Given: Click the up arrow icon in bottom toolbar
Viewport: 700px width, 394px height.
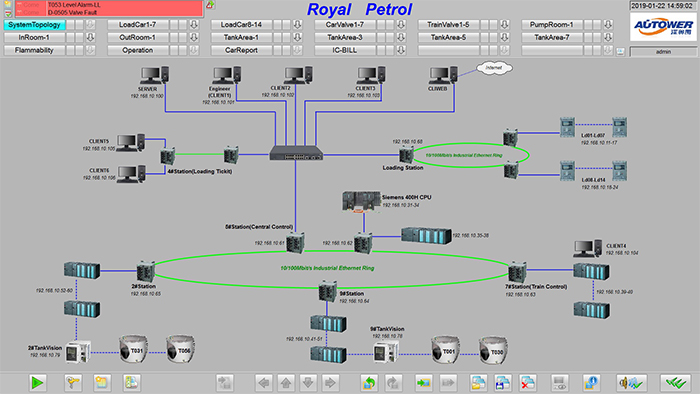Looking at the screenshot, I should point(286,382).
